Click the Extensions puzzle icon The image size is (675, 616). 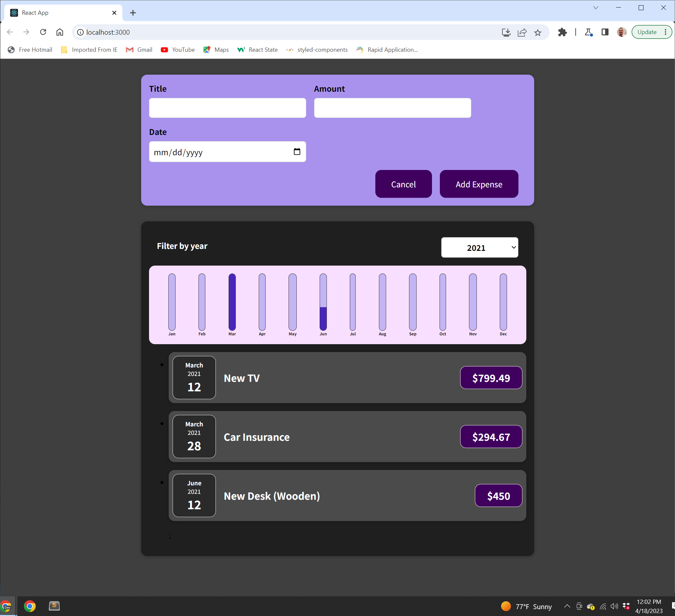pos(562,32)
